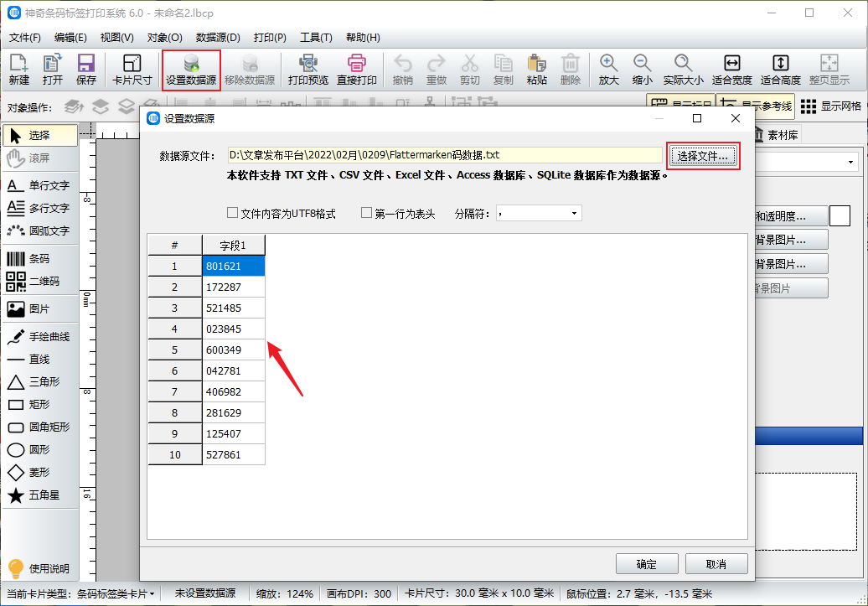
Task: Select data cell 801621
Action: pos(234,266)
